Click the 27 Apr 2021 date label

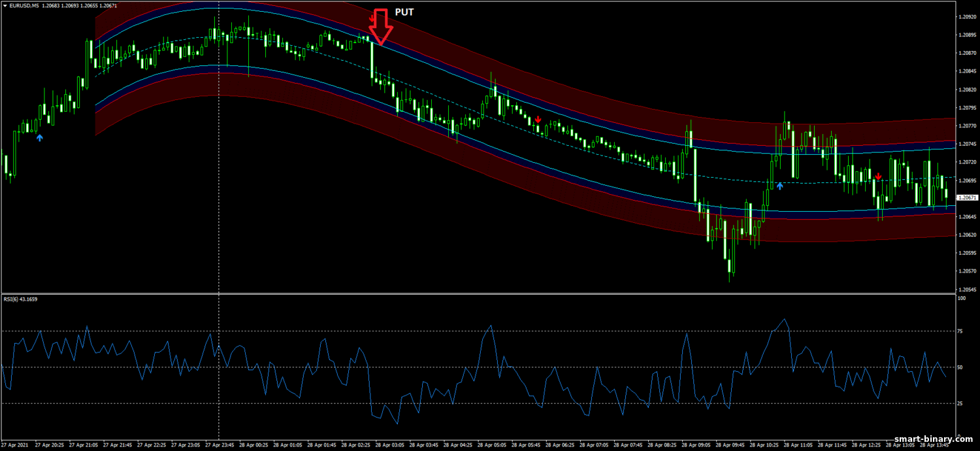tap(14, 444)
